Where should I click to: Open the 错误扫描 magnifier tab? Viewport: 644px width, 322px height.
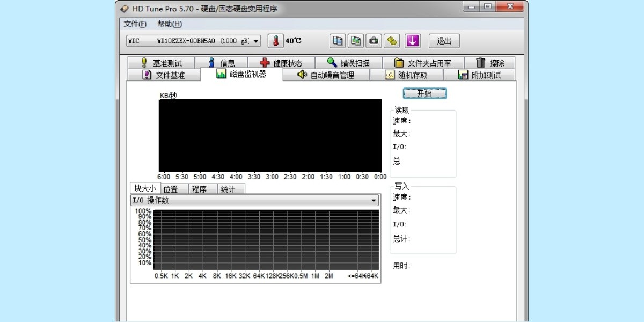(x=349, y=63)
